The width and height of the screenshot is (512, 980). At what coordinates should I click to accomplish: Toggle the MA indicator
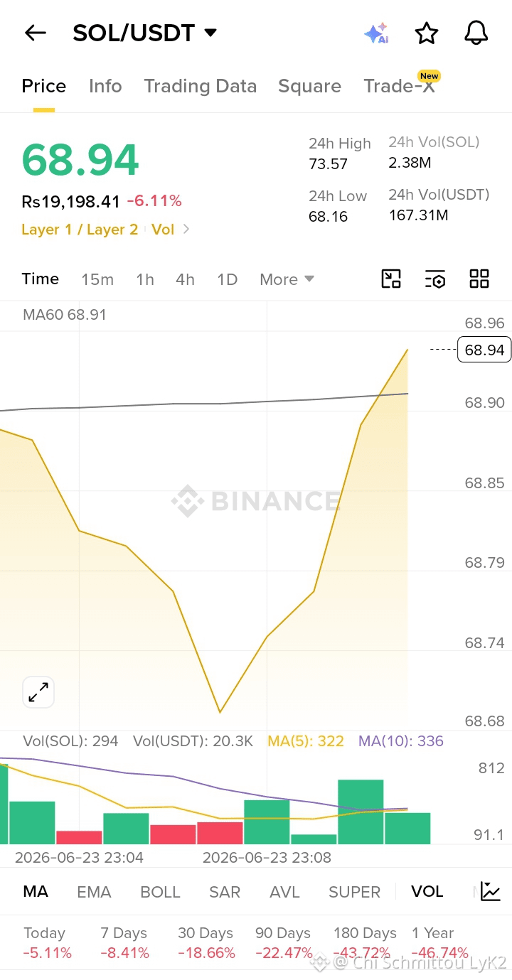point(36,891)
